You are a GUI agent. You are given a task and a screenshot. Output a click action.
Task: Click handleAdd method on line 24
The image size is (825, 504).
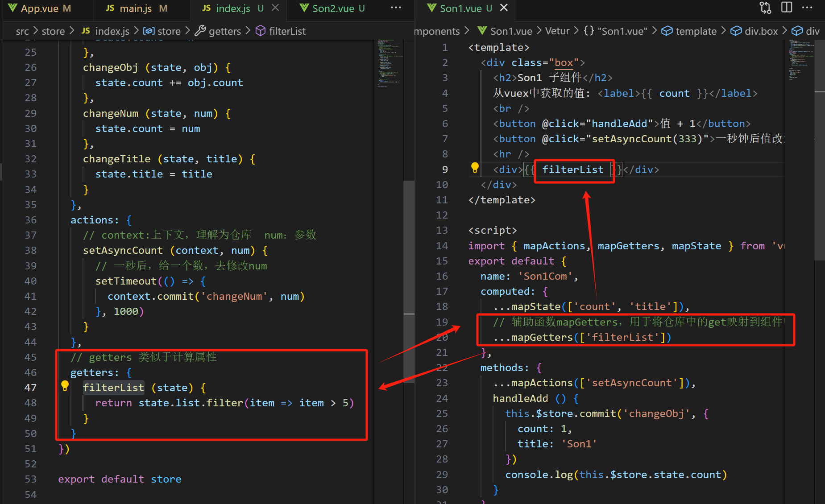click(x=520, y=398)
